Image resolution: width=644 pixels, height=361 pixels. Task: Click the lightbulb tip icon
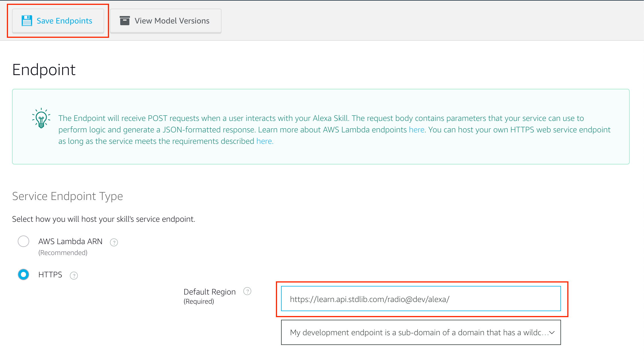(41, 118)
